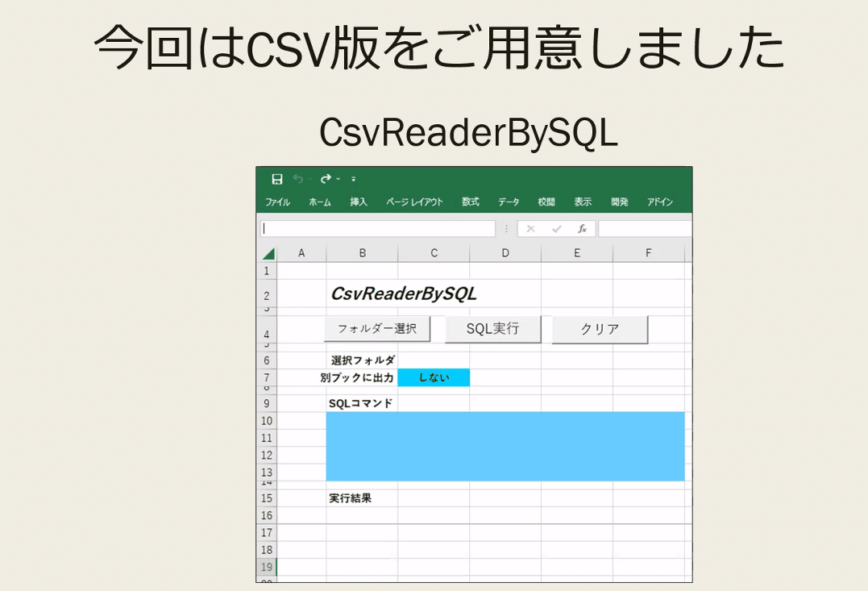Click the Undo icon
The width and height of the screenshot is (868, 591).
(x=298, y=178)
